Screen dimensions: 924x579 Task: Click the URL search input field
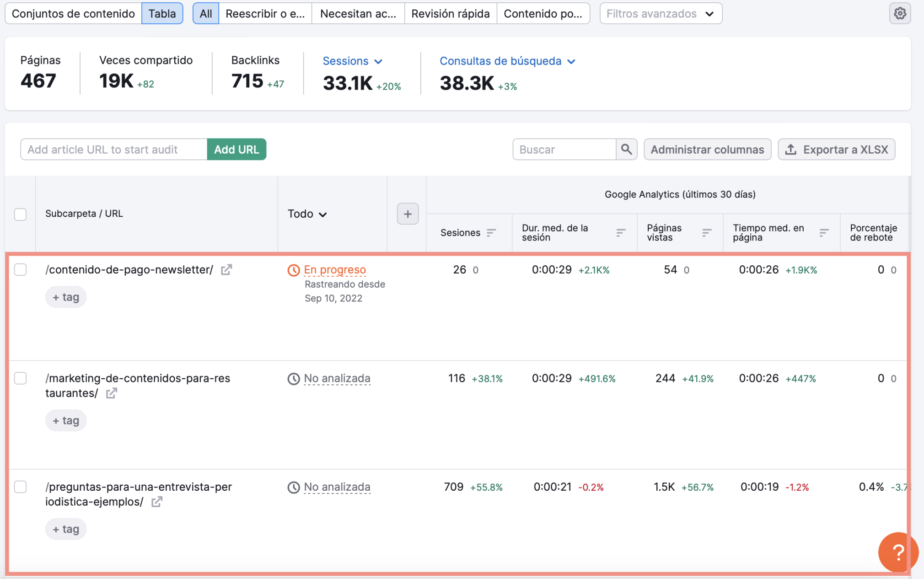click(x=113, y=149)
